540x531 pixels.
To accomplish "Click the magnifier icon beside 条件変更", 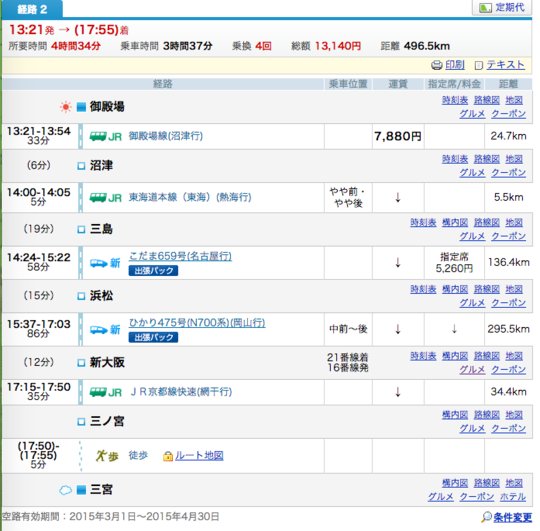I will click(486, 517).
